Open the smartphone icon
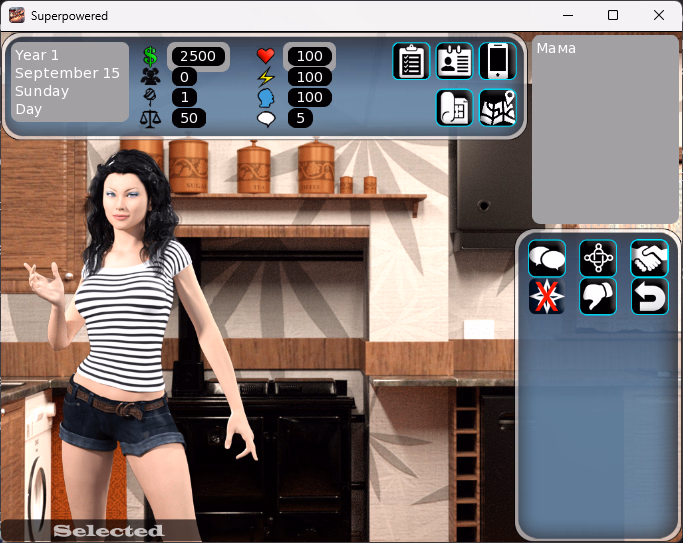683x543 pixels. click(x=498, y=61)
